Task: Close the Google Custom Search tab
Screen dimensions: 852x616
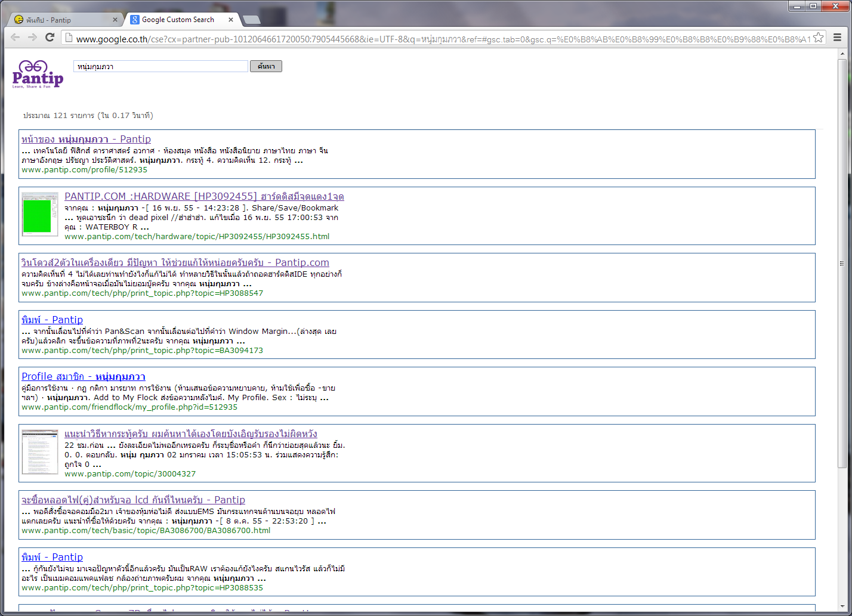Action: coord(231,20)
